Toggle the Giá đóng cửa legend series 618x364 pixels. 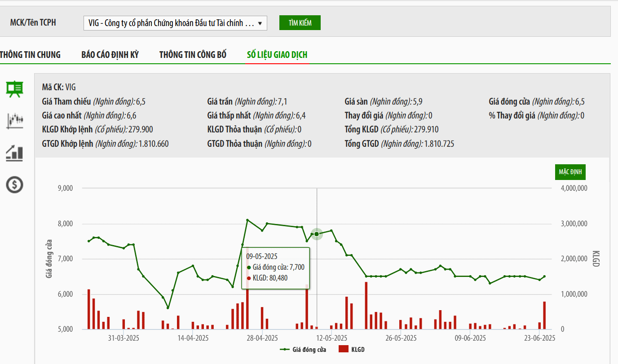(303, 349)
